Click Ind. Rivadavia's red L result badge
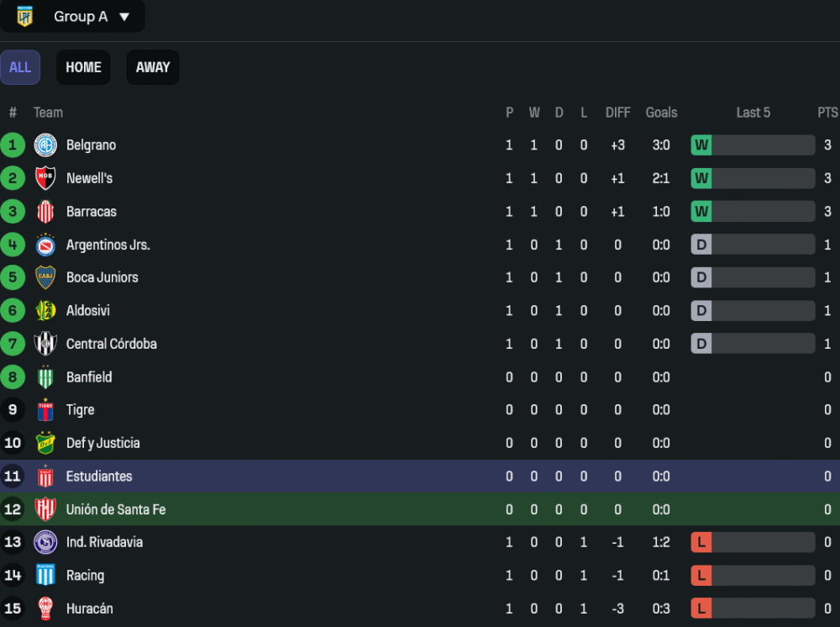Viewport: 840px width, 627px height. click(x=701, y=542)
